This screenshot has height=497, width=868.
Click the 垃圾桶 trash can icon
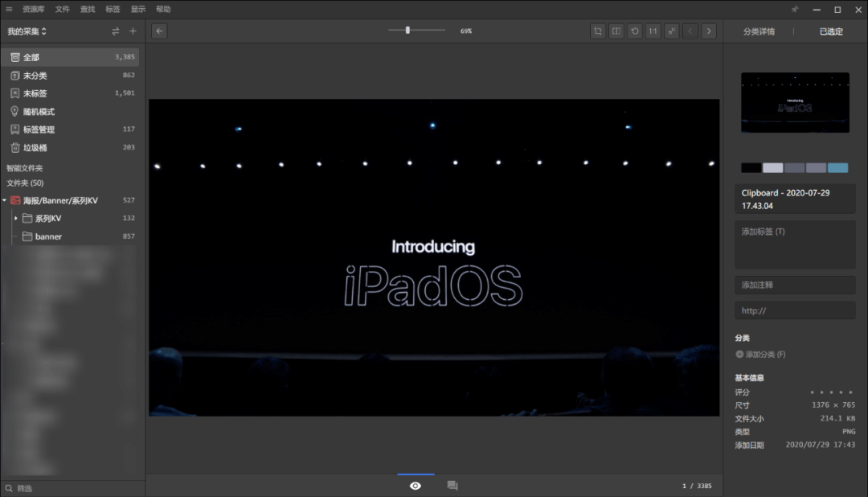click(15, 147)
